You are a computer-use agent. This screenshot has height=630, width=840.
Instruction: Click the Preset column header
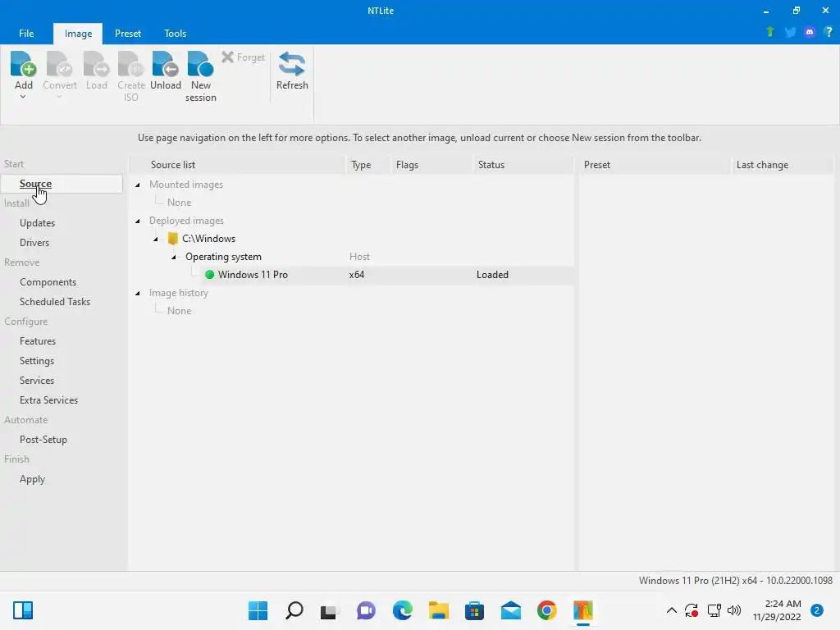[x=654, y=165]
